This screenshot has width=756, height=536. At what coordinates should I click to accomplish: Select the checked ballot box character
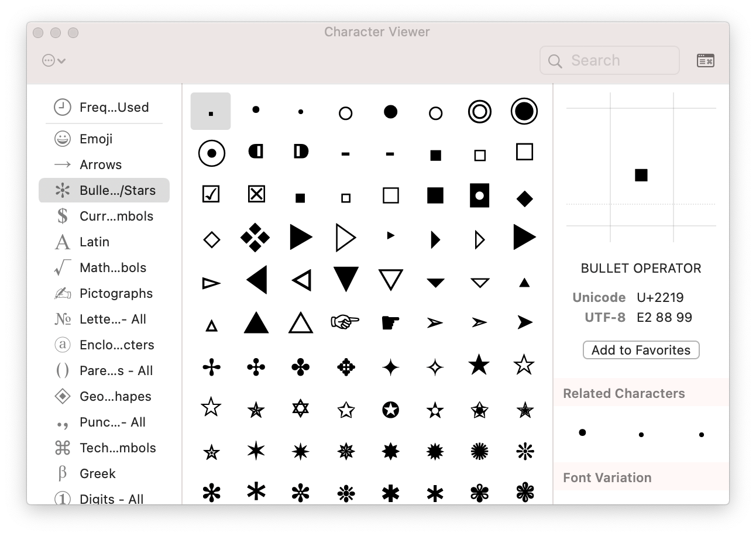point(211,195)
